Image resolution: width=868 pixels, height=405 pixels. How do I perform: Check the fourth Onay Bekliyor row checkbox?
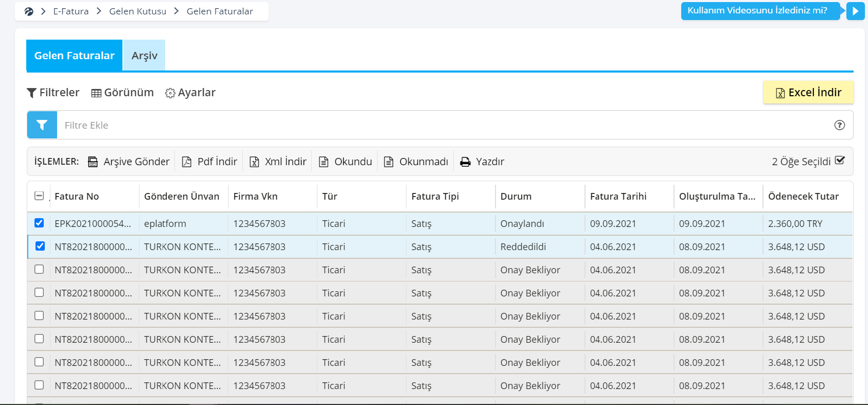39,339
